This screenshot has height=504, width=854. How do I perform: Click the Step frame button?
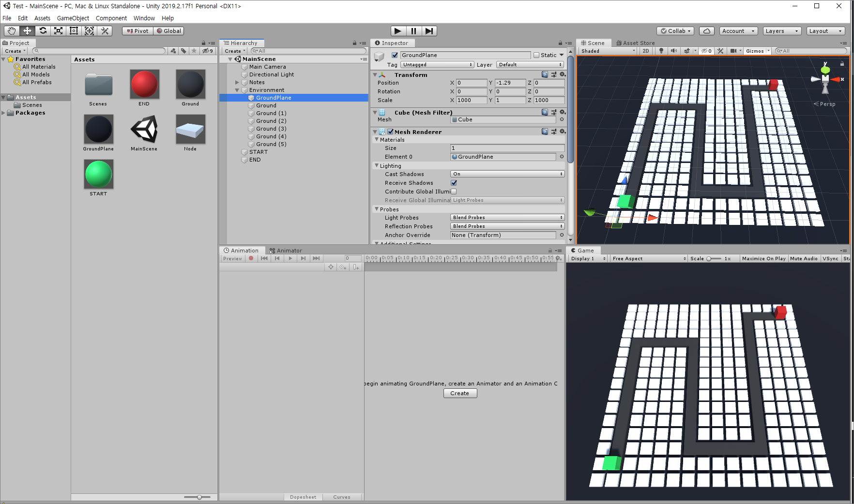[429, 31]
